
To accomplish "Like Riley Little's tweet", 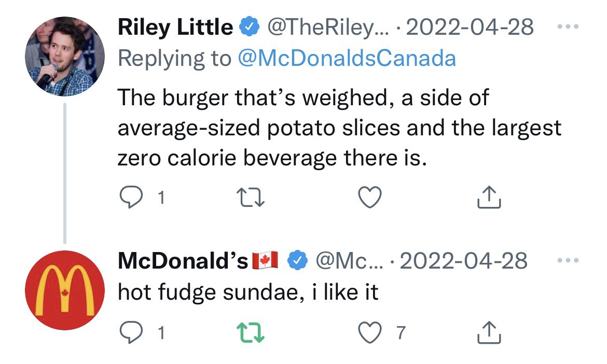I will pyautogui.click(x=370, y=197).
